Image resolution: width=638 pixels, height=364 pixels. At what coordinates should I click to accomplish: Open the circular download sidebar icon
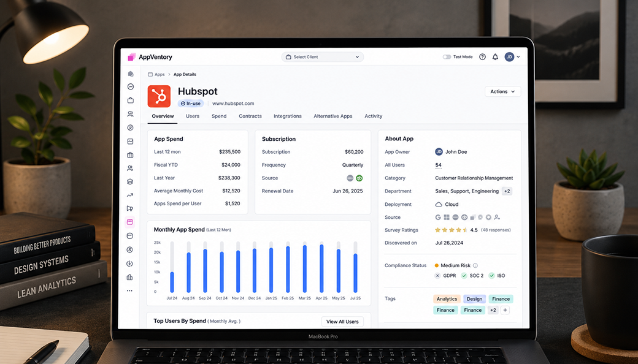coord(130,264)
